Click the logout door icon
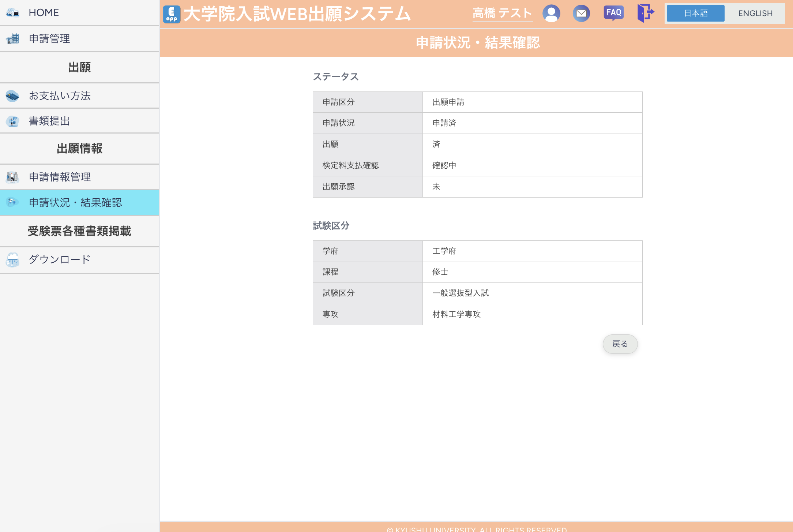The height and width of the screenshot is (532, 793). click(645, 13)
